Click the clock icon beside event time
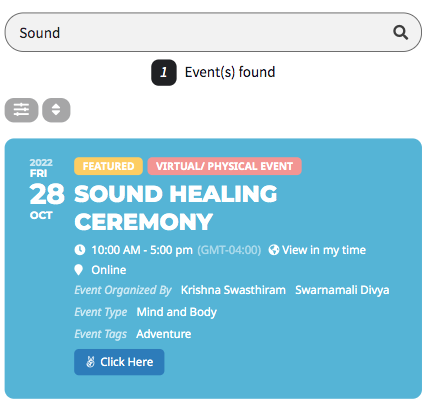 (x=80, y=250)
